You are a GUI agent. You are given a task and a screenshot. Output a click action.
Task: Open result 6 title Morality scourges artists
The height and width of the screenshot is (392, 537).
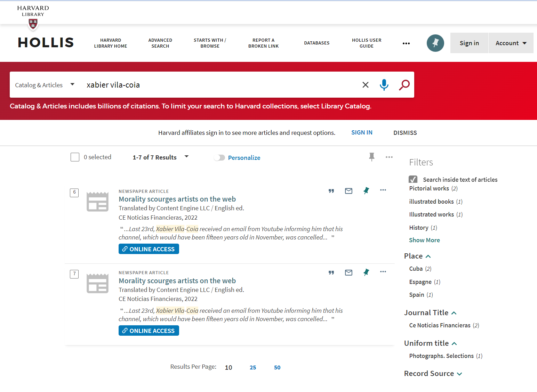coord(177,199)
